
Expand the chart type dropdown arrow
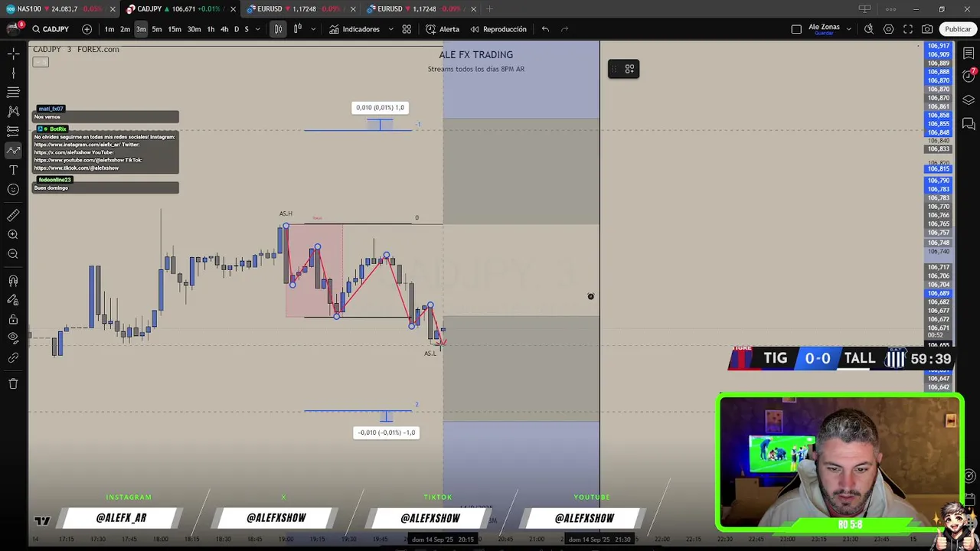[x=313, y=29]
